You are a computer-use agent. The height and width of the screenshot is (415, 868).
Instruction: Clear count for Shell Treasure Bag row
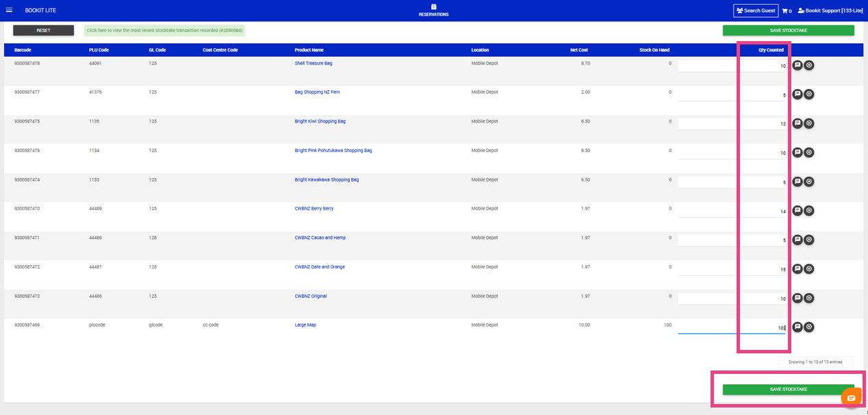[809, 65]
